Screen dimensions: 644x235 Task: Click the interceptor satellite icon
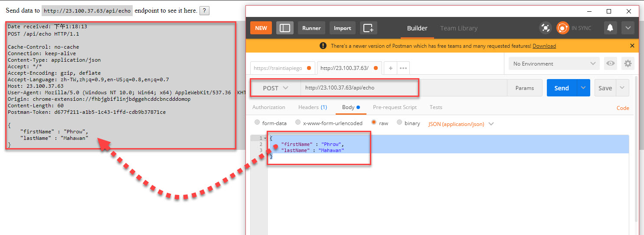tap(545, 28)
